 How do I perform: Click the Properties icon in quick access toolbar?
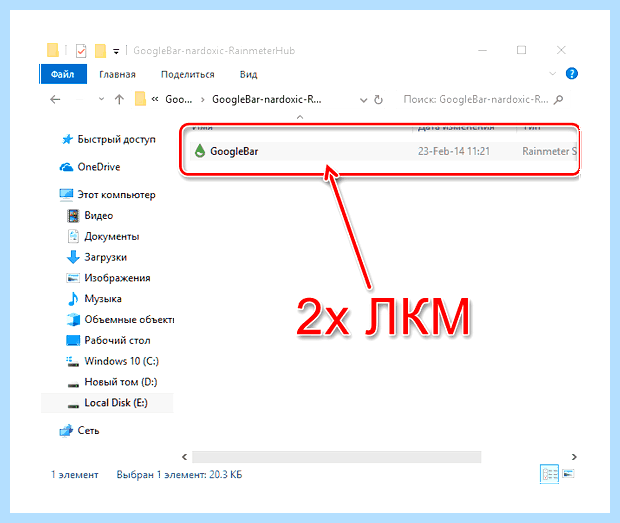81,51
